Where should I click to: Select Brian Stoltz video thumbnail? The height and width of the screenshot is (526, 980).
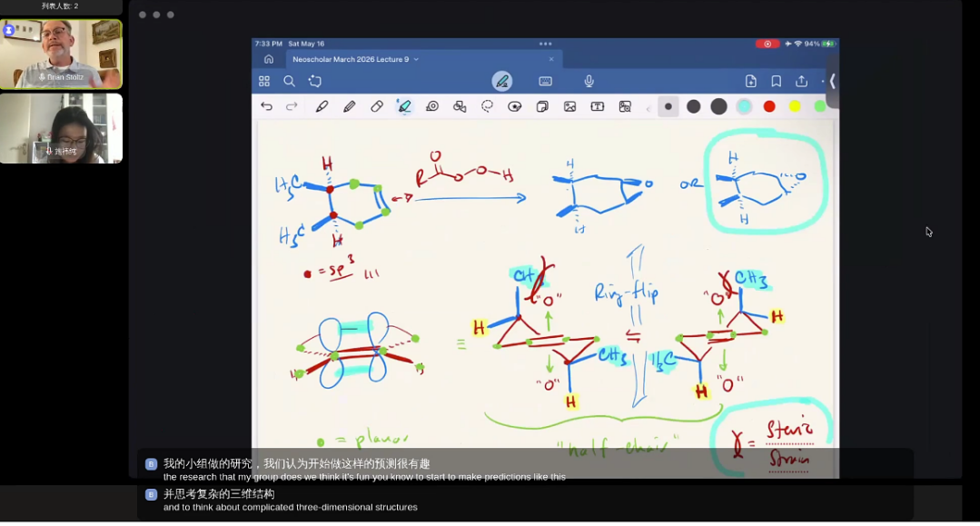pyautogui.click(x=61, y=54)
